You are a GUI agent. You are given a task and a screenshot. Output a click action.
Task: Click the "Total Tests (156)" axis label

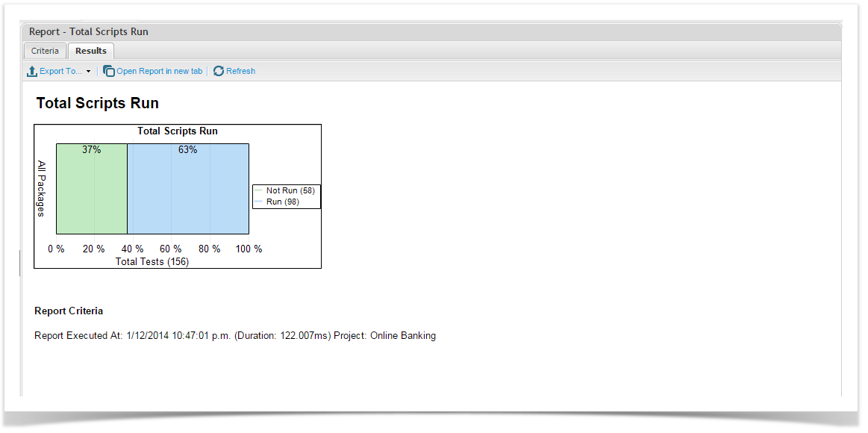click(152, 262)
